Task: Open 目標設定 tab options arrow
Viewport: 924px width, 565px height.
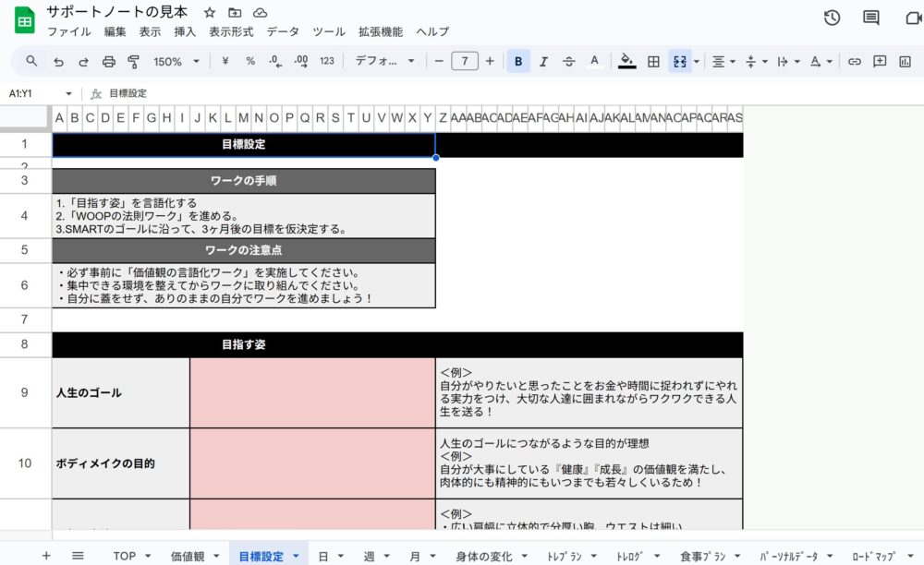Action: pos(296,556)
